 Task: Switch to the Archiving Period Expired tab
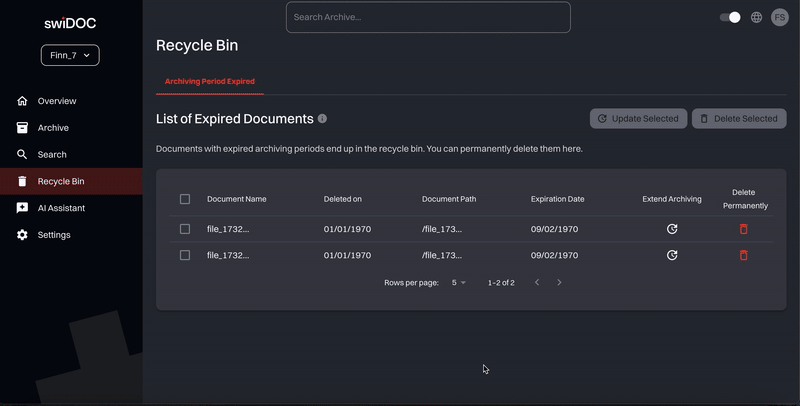(210, 81)
